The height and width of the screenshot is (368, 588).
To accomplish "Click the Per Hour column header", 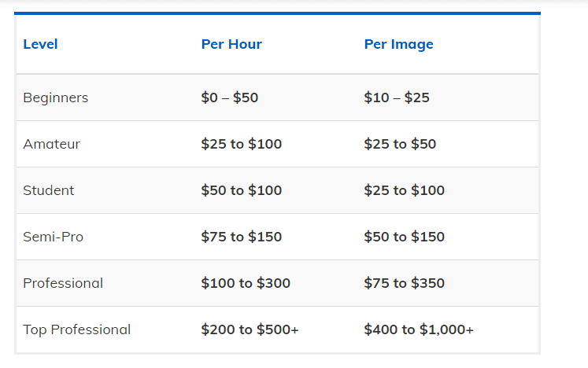I will pyautogui.click(x=231, y=44).
